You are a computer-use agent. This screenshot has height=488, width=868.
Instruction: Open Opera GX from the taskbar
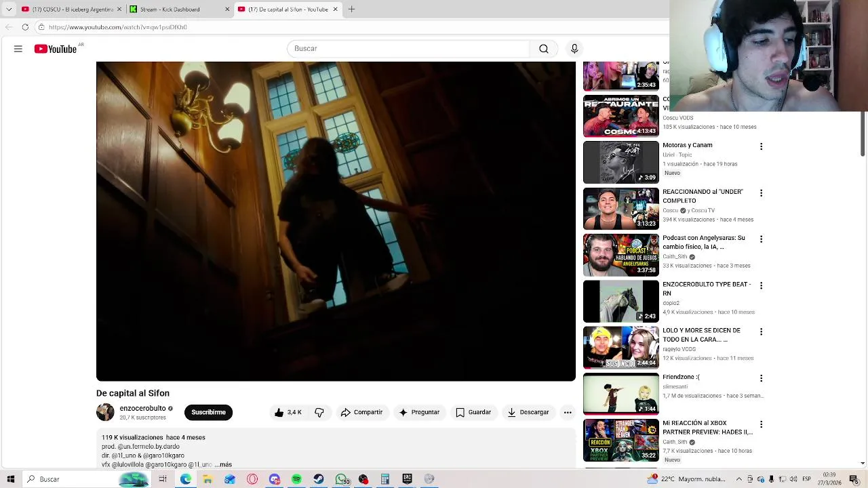pos(252,479)
